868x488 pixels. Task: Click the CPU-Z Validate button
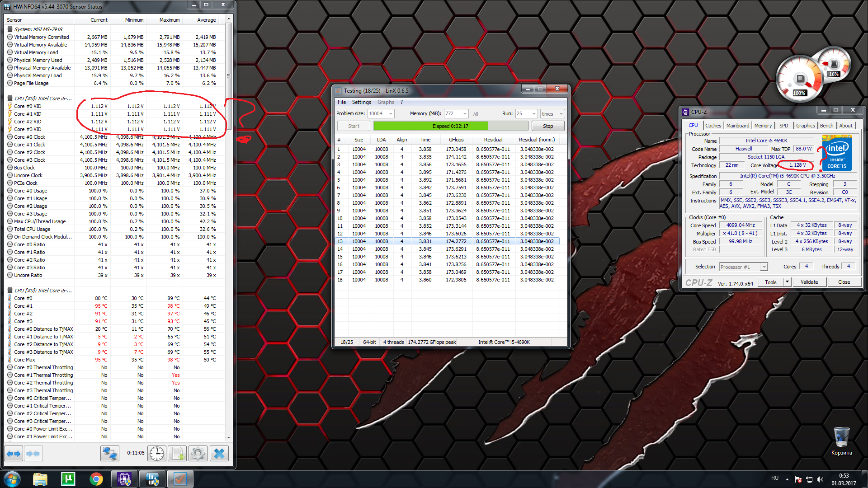809,282
